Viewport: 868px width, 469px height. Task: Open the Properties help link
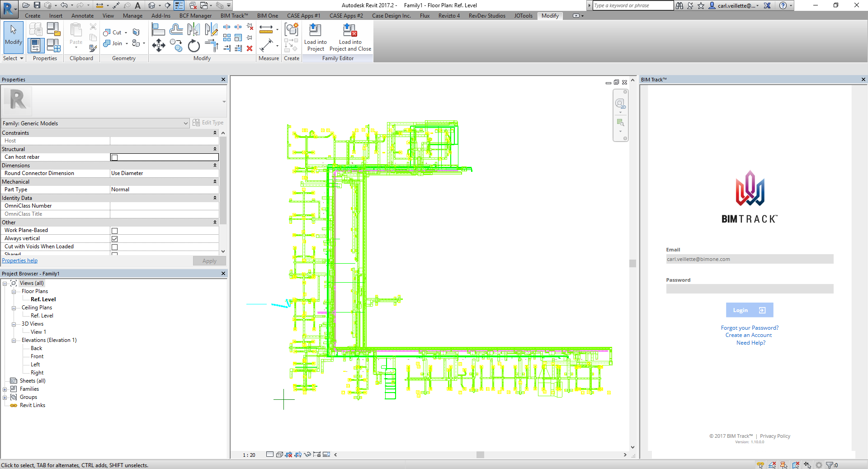[x=20, y=261]
